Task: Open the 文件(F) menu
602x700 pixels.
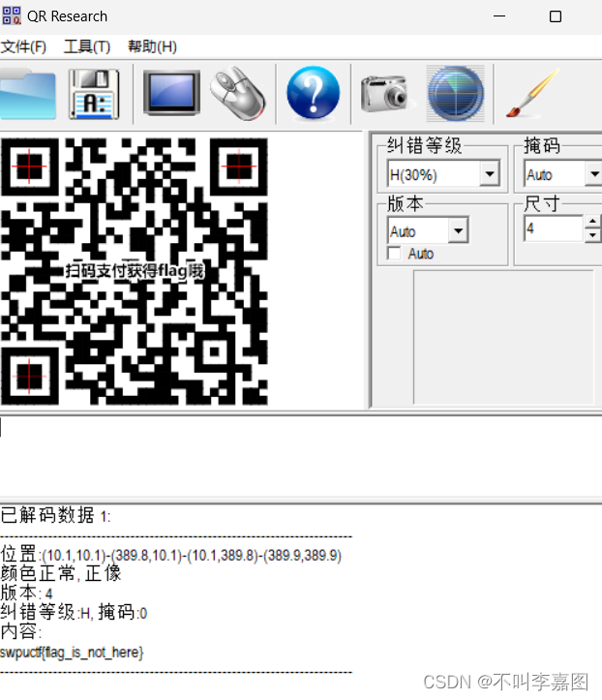Action: coord(23,46)
